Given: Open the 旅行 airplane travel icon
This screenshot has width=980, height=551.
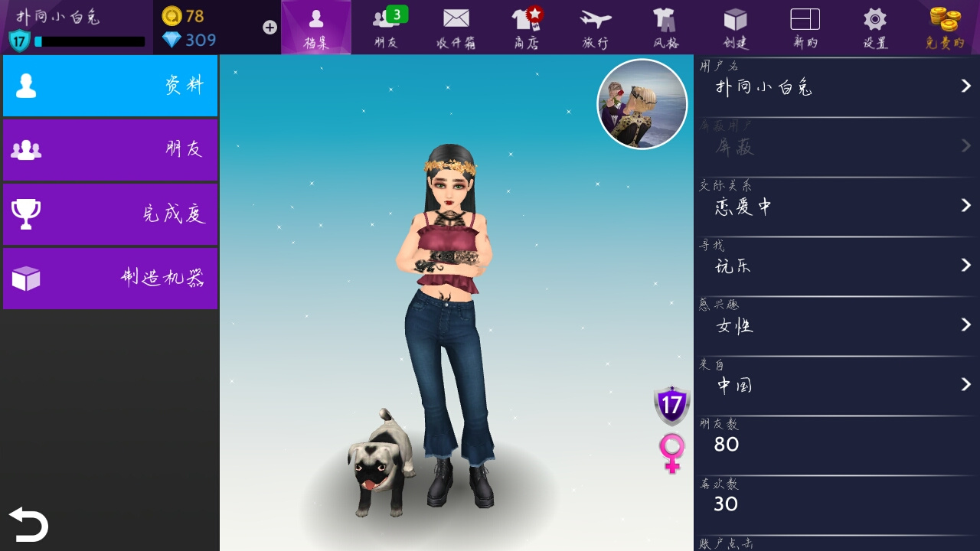Looking at the screenshot, I should (x=596, y=27).
